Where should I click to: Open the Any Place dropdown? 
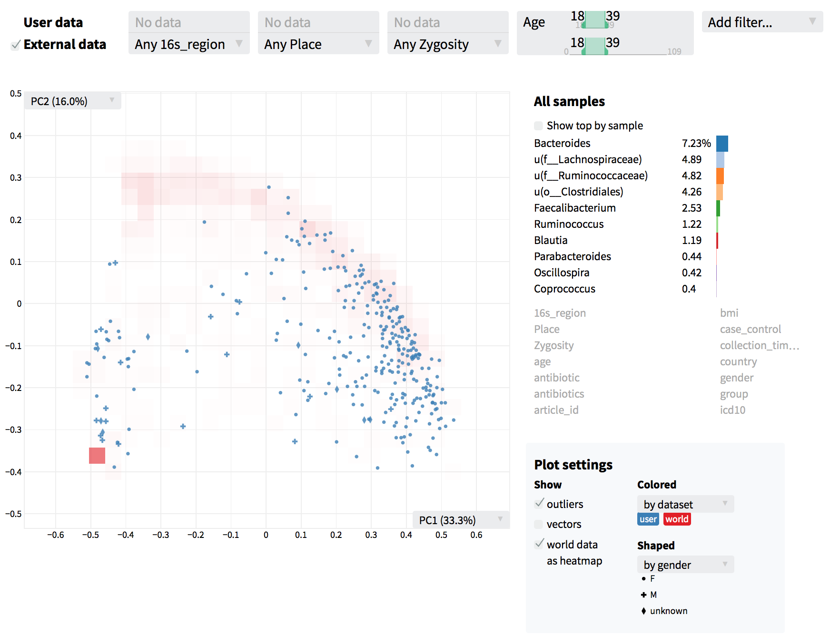click(x=318, y=44)
